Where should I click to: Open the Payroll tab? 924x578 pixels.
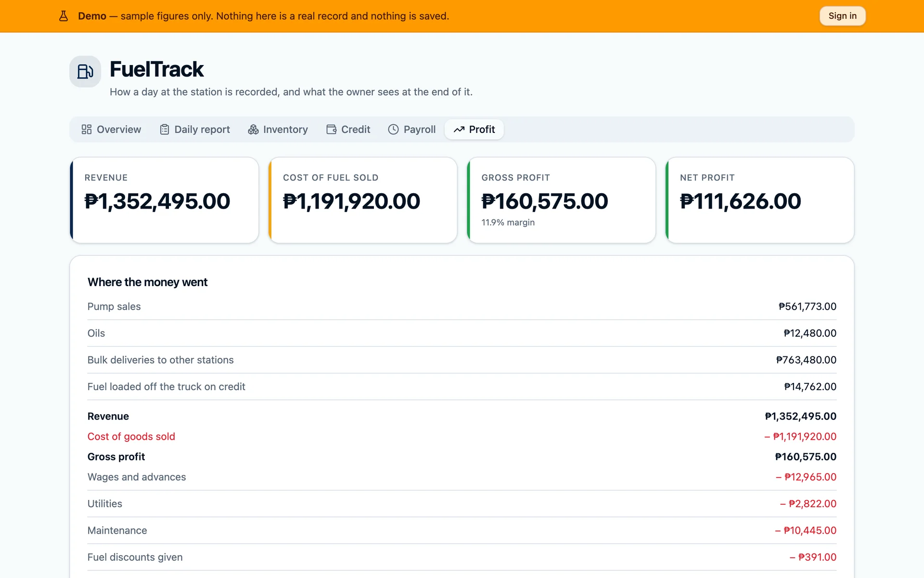coord(412,130)
